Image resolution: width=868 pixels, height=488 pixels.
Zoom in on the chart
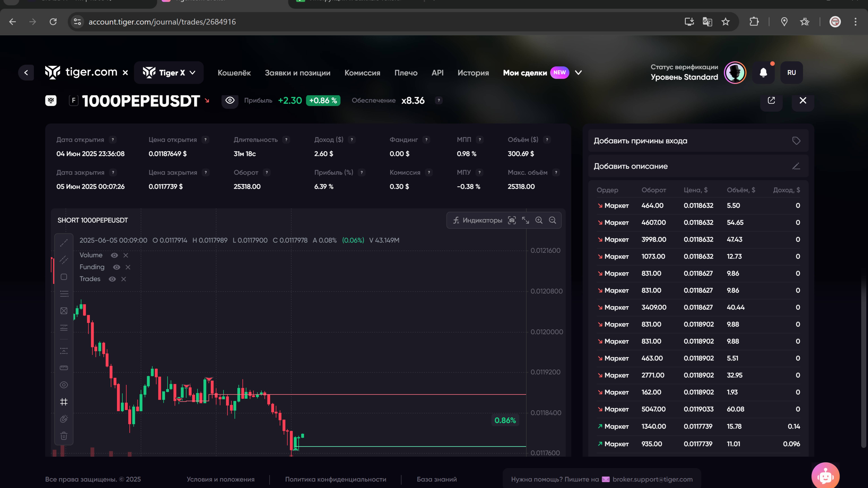(x=539, y=220)
